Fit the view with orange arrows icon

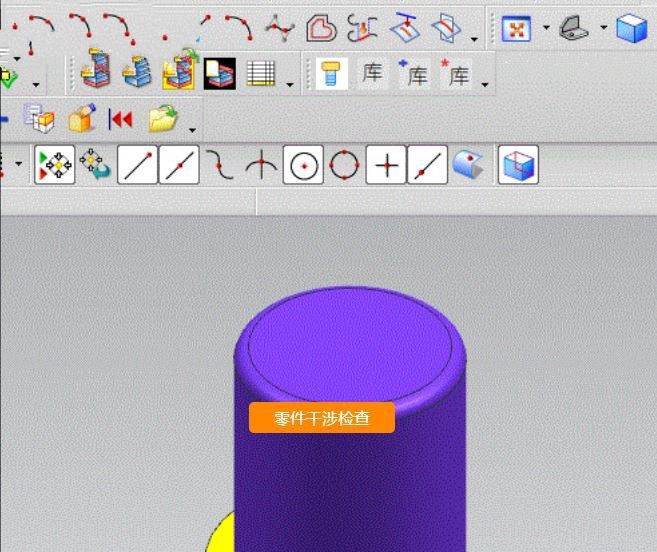click(517, 29)
